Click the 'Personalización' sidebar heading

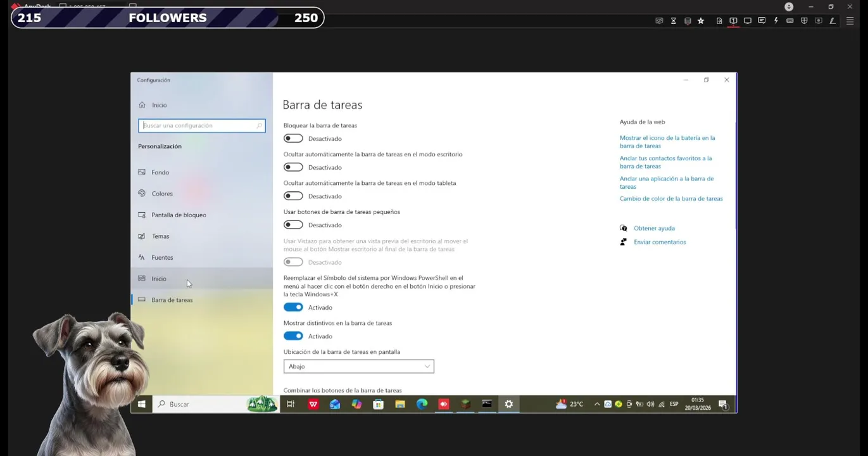pyautogui.click(x=160, y=146)
